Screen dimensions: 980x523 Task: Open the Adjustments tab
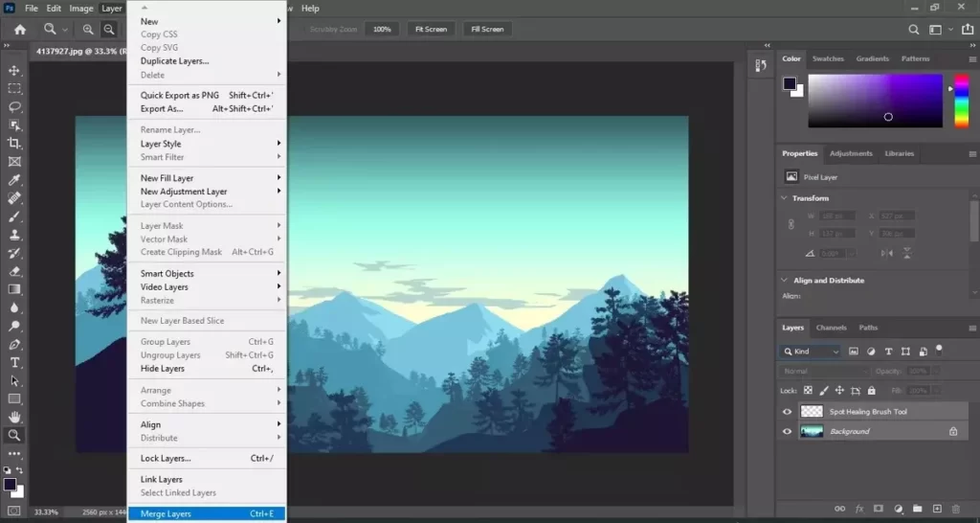851,153
